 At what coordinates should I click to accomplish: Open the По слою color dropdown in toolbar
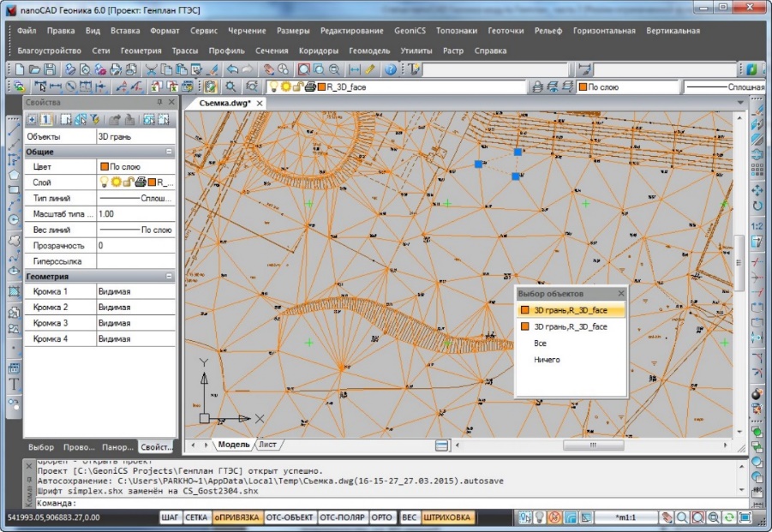click(x=628, y=87)
